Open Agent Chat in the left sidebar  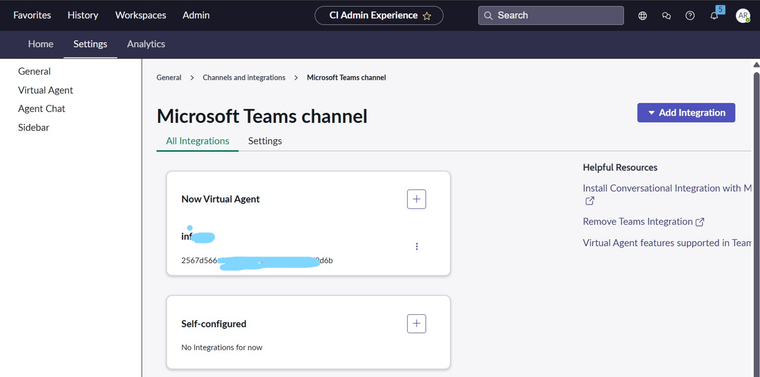(42, 109)
